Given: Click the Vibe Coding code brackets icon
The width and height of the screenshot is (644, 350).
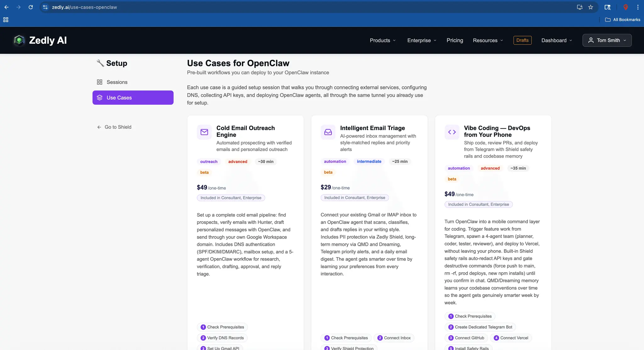Looking at the screenshot, I should point(452,132).
